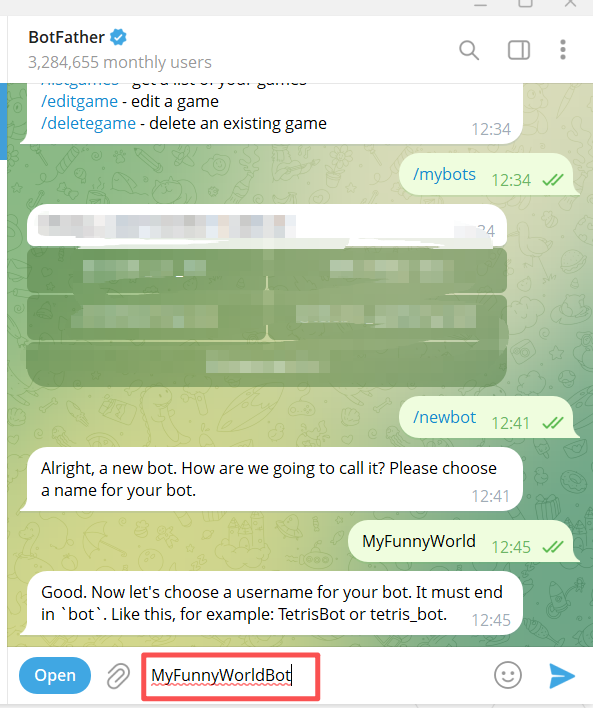Click the /editgame command link
The image size is (593, 708).
click(79, 102)
